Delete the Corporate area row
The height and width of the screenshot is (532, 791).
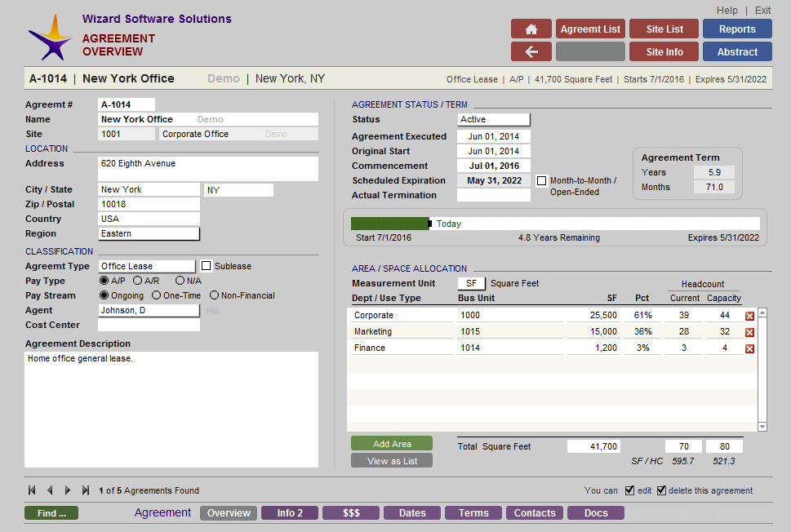click(749, 316)
